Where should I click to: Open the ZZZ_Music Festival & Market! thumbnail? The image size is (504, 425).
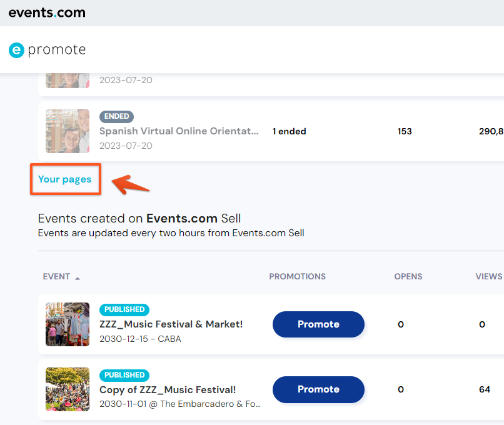tap(68, 324)
